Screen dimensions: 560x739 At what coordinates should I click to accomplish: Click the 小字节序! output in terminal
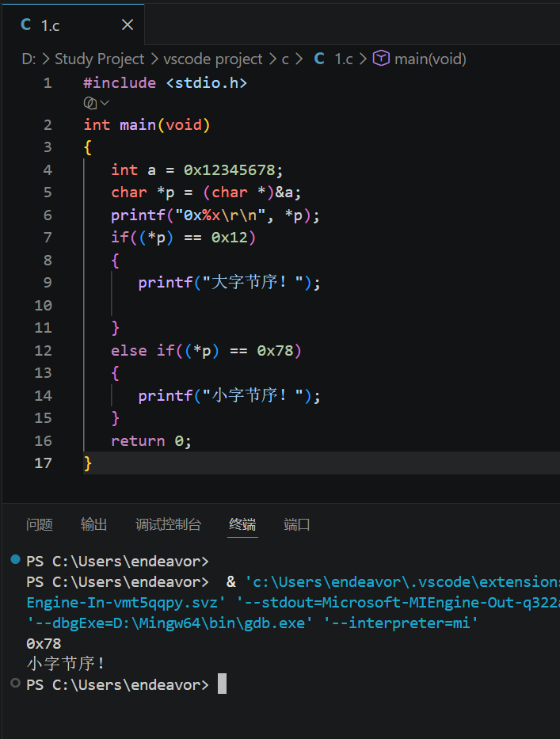tap(66, 664)
